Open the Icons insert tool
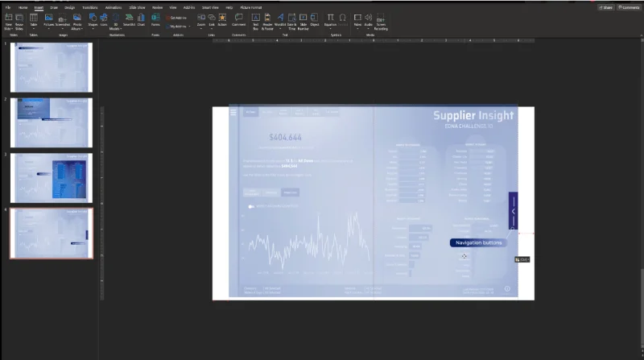 click(x=104, y=20)
